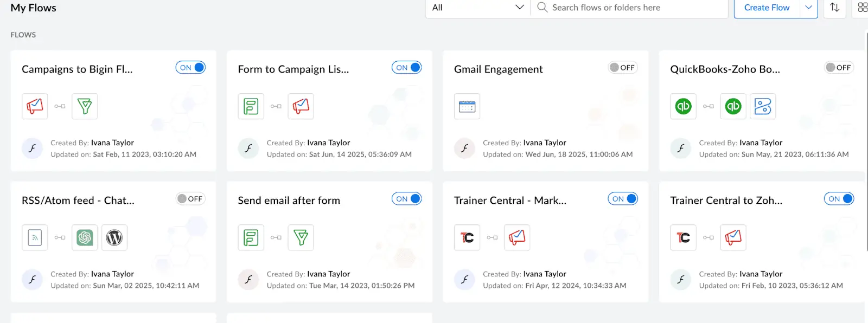
Task: Click the RSS feed icon in RSS/Atom card
Action: point(35,237)
